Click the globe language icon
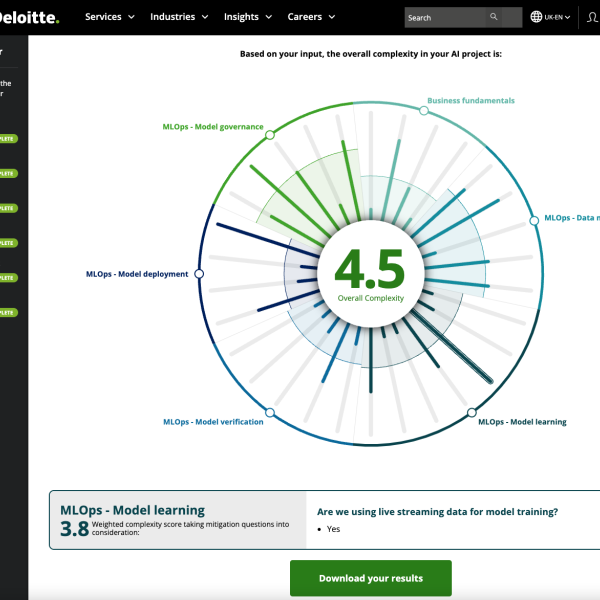Image resolution: width=600 pixels, height=600 pixels. [x=536, y=17]
